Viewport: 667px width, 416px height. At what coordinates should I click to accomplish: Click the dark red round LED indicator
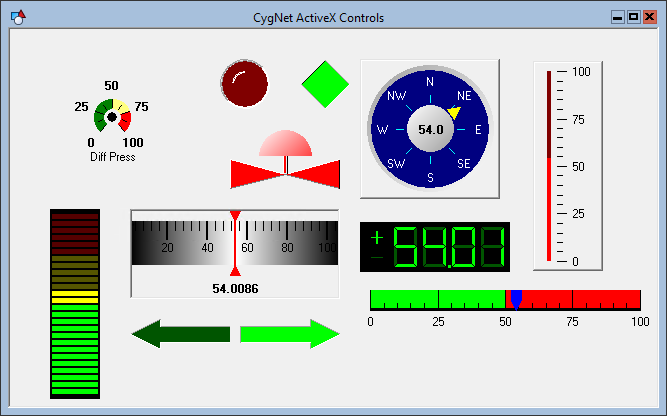tap(244, 83)
